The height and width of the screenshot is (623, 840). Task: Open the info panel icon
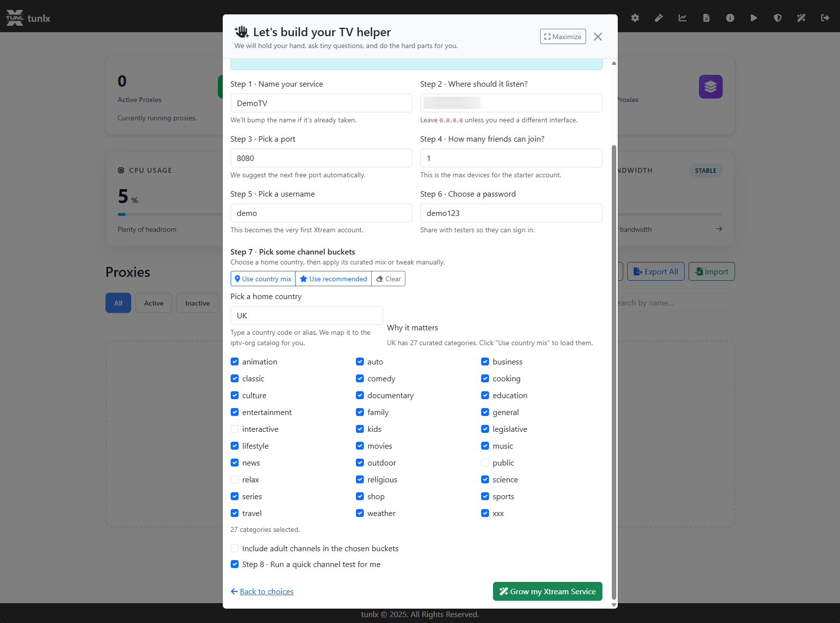coord(730,17)
